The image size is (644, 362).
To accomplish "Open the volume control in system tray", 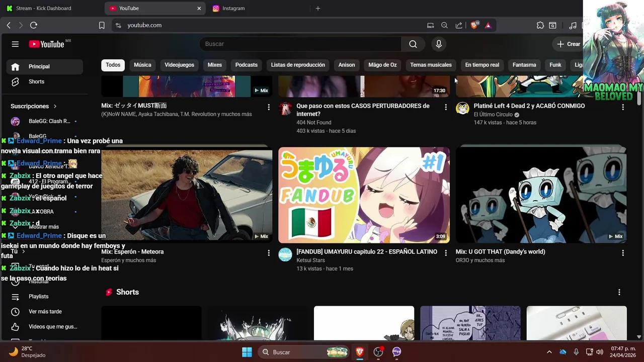I will tap(600, 352).
